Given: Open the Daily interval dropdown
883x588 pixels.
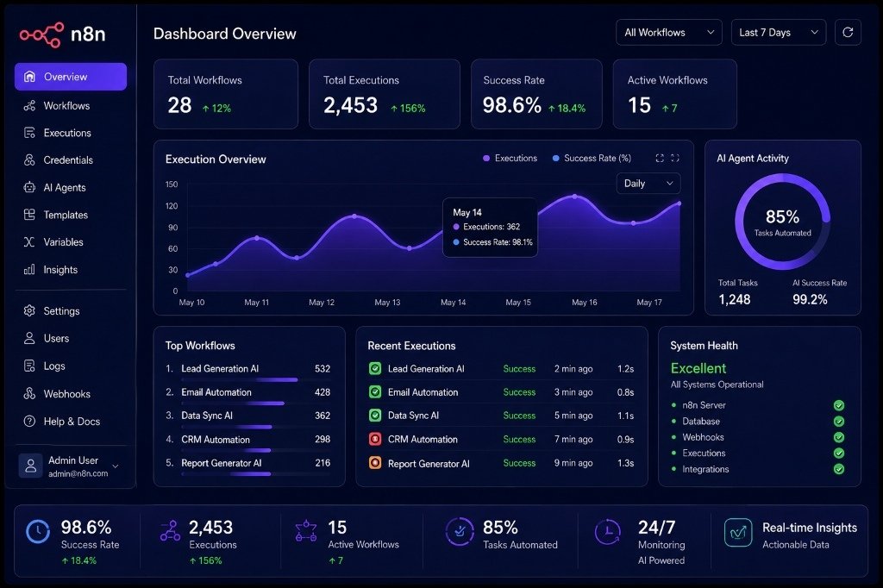Looking at the screenshot, I should pyautogui.click(x=648, y=184).
